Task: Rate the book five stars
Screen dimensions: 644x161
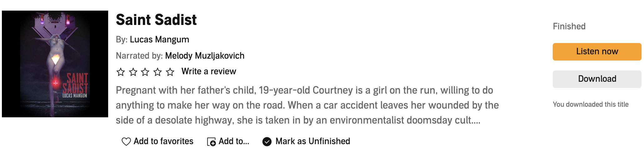Action: (170, 72)
